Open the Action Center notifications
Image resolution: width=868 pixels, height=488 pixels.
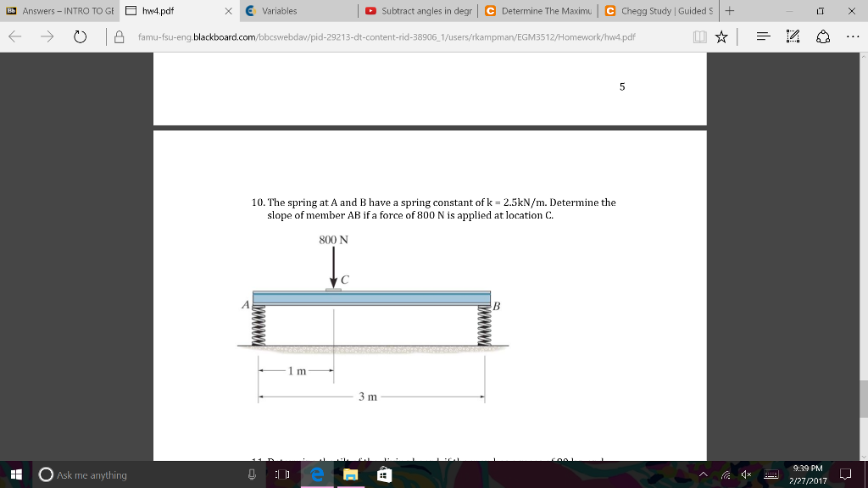[x=845, y=475]
